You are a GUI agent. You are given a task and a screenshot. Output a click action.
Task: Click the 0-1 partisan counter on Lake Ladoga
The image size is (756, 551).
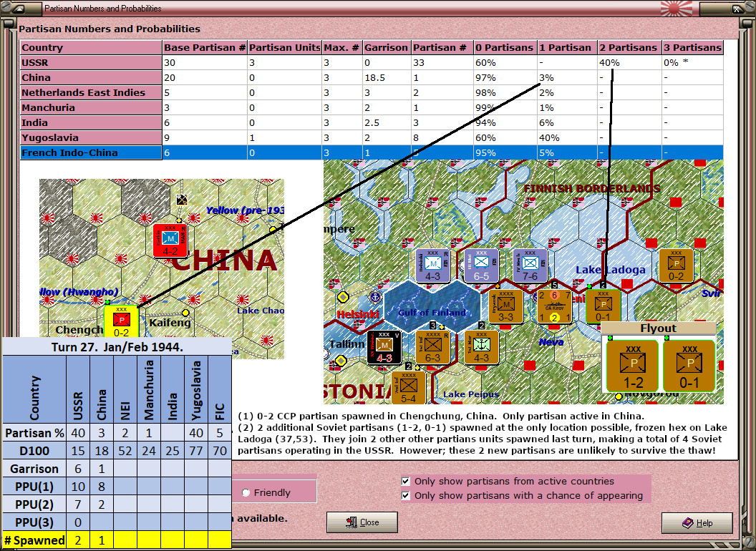coord(604,306)
